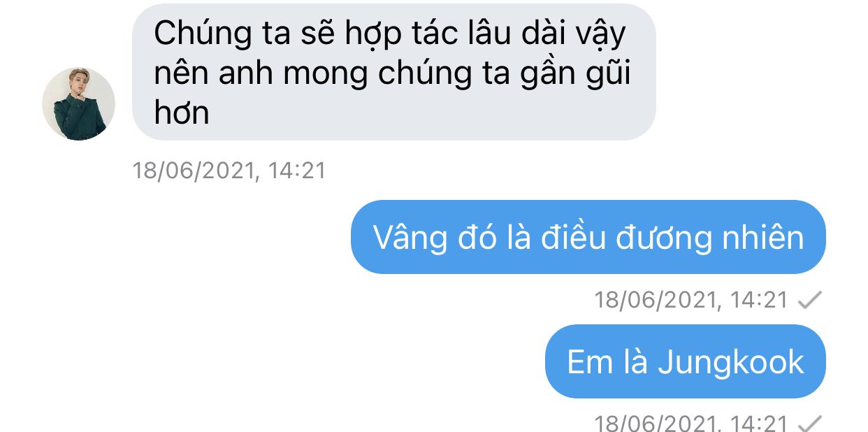Select the 'Vâng đó là điều đương nhiên' bubble
868x432 pixels.
588,237
